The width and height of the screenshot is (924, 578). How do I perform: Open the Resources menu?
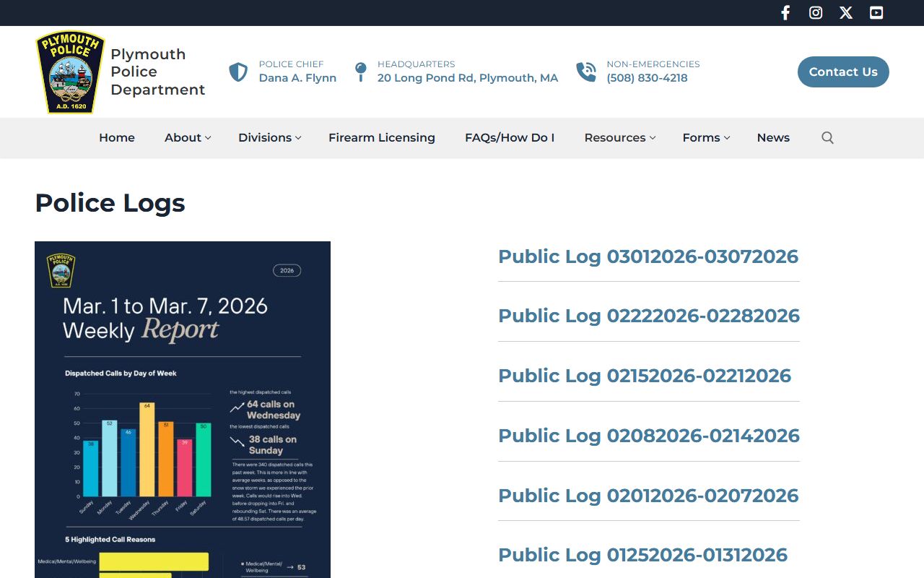(615, 138)
